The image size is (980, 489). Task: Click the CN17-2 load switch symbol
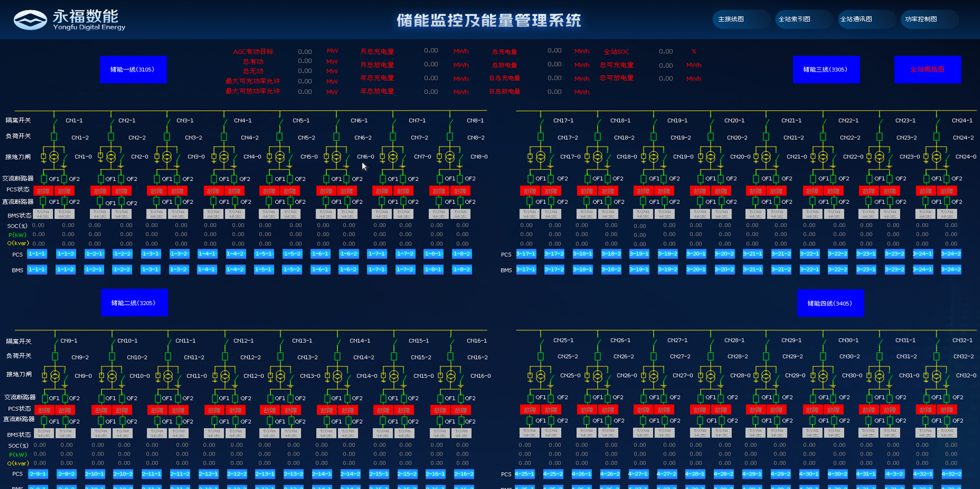(541, 137)
